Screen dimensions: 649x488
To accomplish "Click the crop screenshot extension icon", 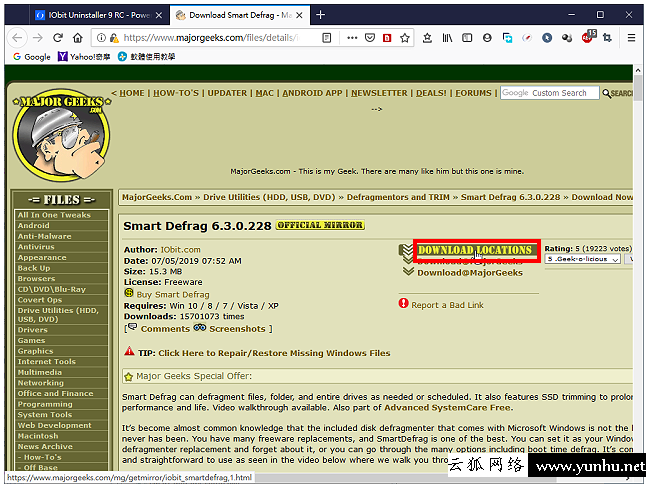I will [607, 38].
